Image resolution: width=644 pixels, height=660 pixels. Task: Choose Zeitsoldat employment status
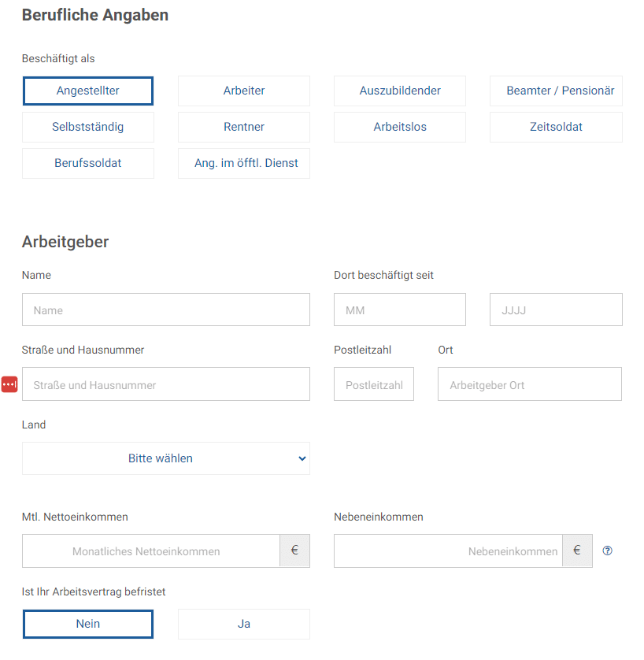pyautogui.click(x=556, y=127)
